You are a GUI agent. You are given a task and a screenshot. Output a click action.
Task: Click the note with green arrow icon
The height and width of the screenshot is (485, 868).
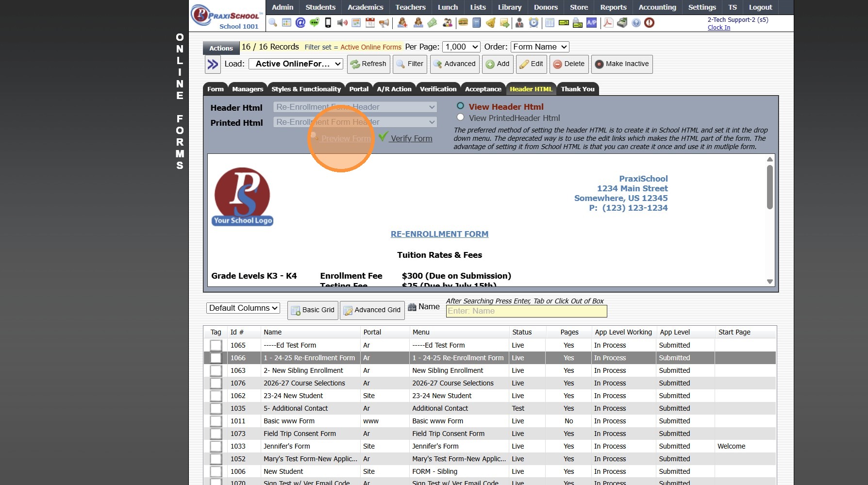[x=505, y=23]
